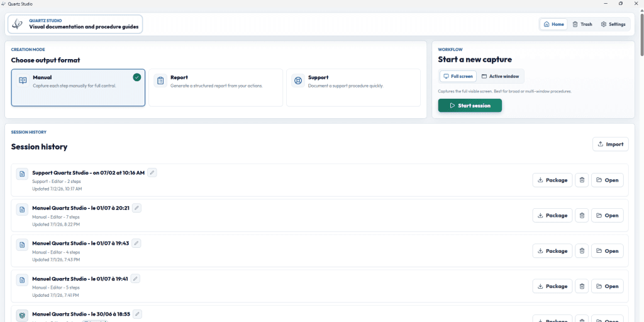
Task: Click document icon of Support 10:16 AM session
Action: pos(22,174)
